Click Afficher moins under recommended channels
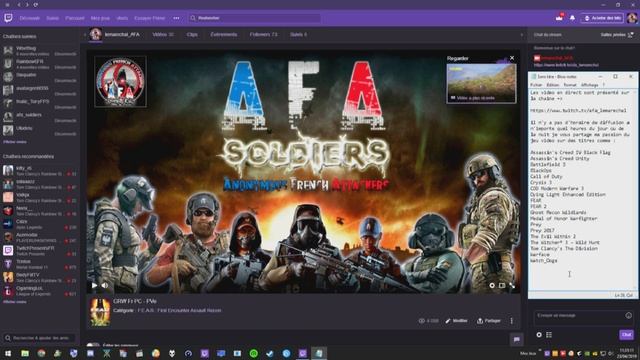 [x=15, y=302]
